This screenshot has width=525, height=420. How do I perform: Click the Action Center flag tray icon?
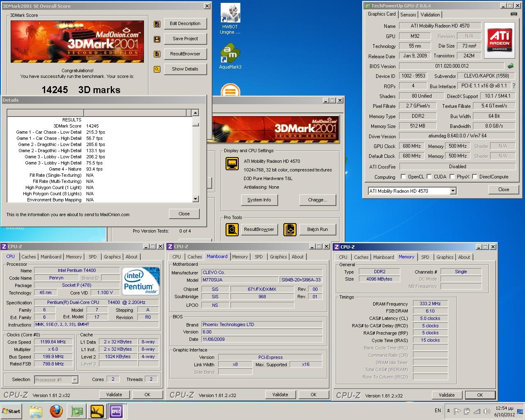tap(457, 411)
